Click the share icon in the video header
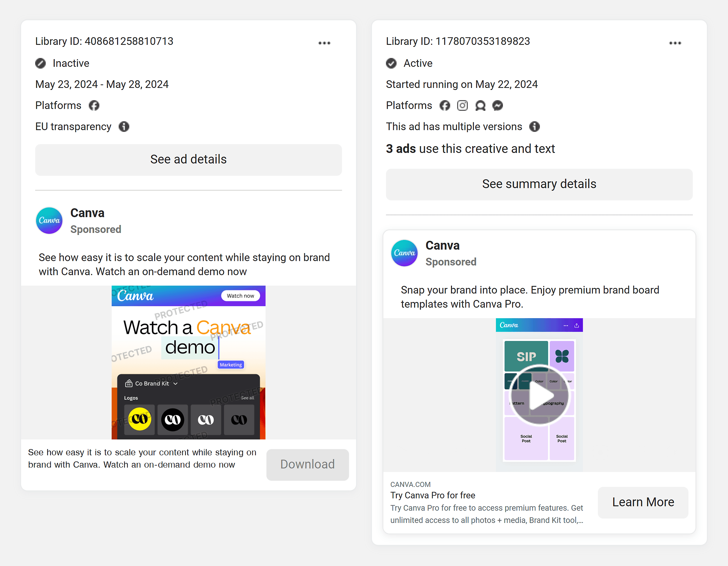Screen dimensions: 728x566 pos(577,325)
